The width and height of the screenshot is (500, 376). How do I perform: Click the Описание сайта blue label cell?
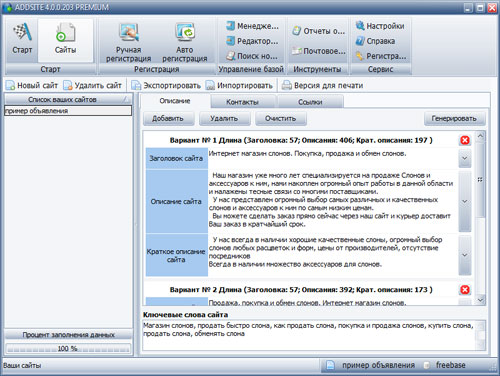pos(177,201)
